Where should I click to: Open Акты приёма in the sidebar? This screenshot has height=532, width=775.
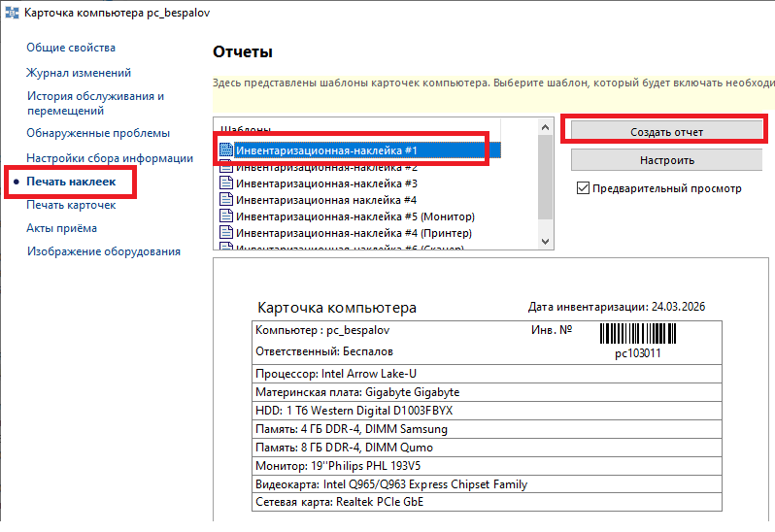tap(61, 228)
